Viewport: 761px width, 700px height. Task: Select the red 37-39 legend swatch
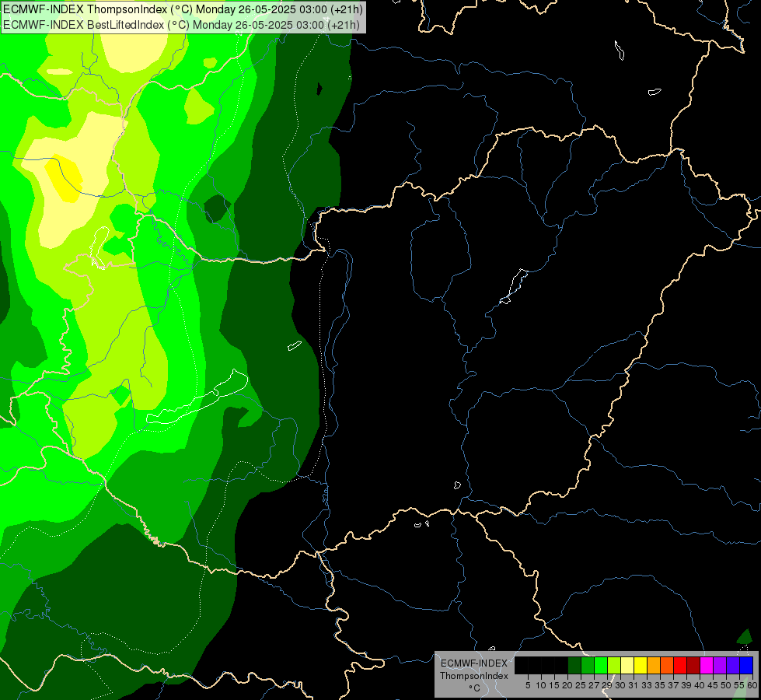680,665
